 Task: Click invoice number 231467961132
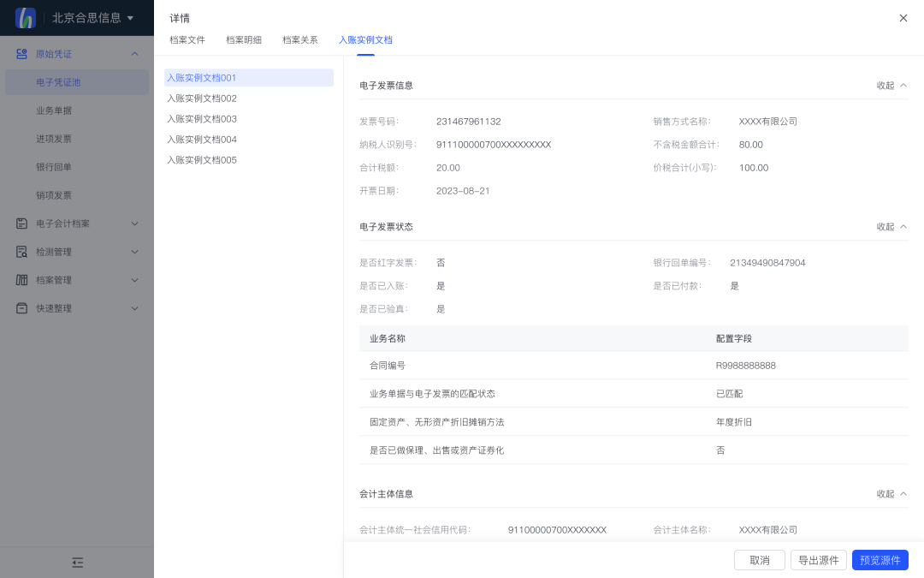[x=469, y=122]
